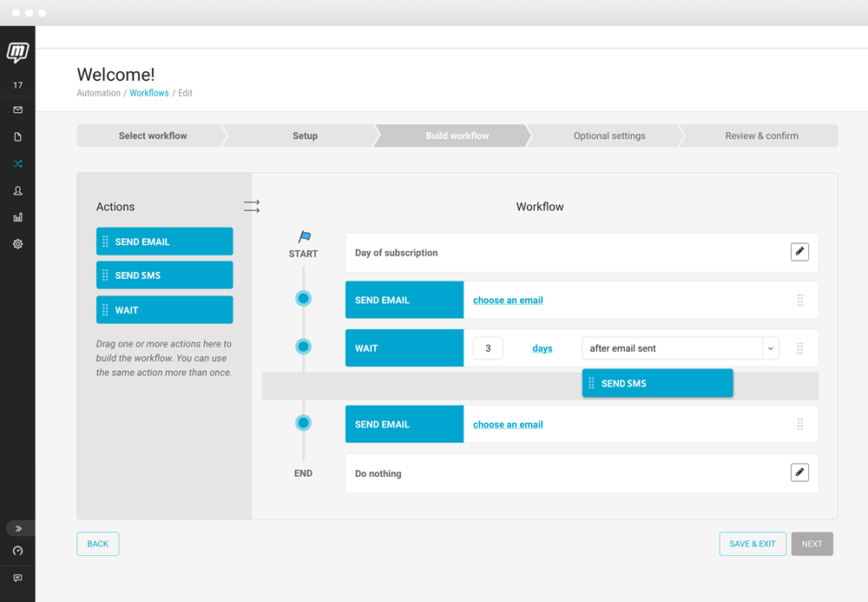Click the 'days' unit selector link

click(x=542, y=348)
